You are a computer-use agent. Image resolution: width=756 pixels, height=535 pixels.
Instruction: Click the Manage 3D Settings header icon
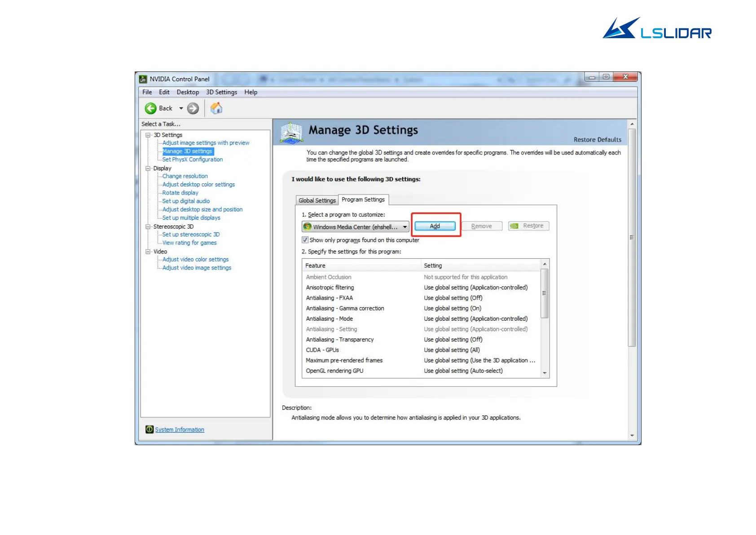tap(291, 133)
